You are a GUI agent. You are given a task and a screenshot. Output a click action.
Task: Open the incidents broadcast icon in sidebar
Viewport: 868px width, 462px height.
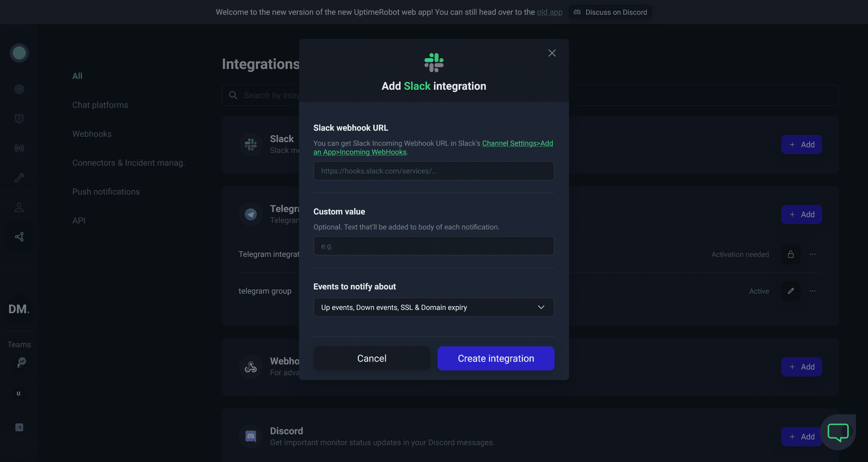click(19, 148)
